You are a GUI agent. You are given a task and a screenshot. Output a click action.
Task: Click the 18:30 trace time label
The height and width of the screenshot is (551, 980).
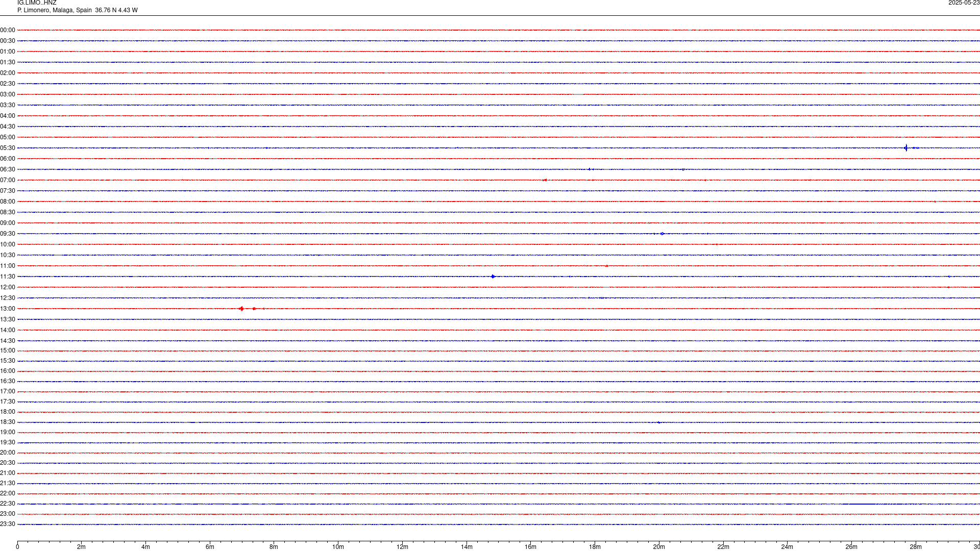8,422
